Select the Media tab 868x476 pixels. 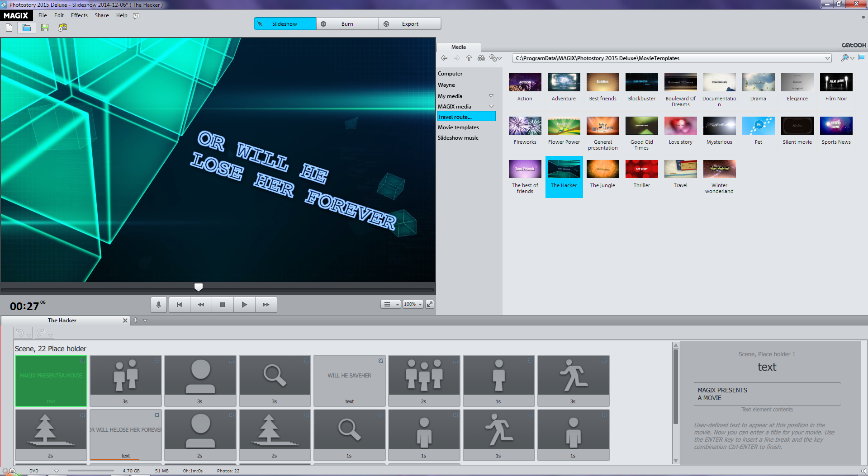pos(458,47)
